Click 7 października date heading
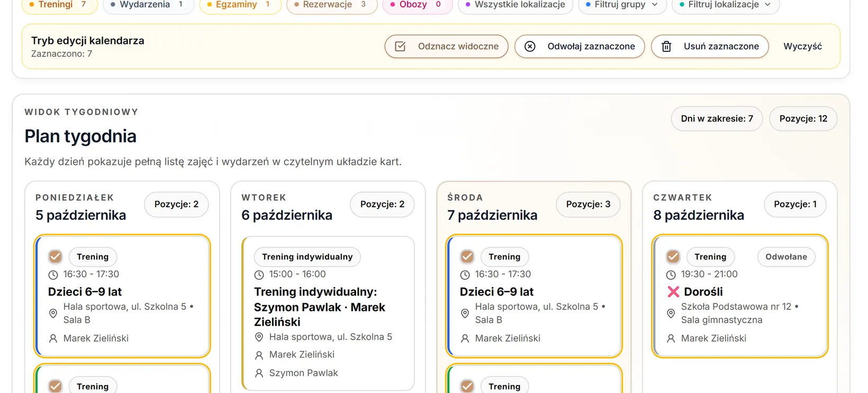The image size is (868, 393). (x=492, y=215)
